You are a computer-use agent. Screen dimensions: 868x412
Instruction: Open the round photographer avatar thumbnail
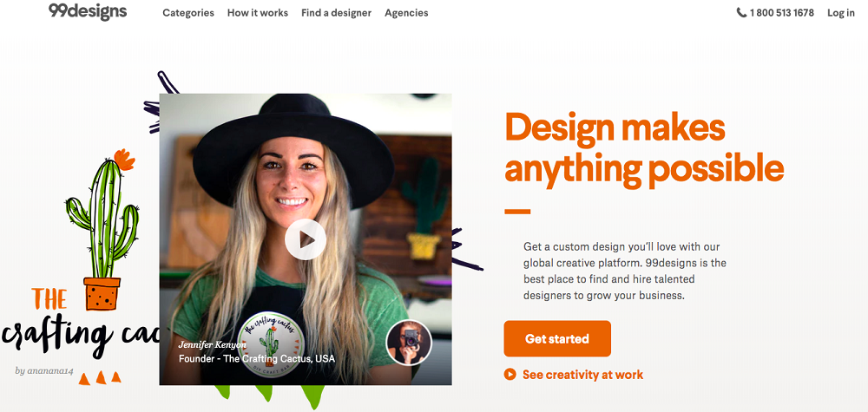[x=409, y=343]
